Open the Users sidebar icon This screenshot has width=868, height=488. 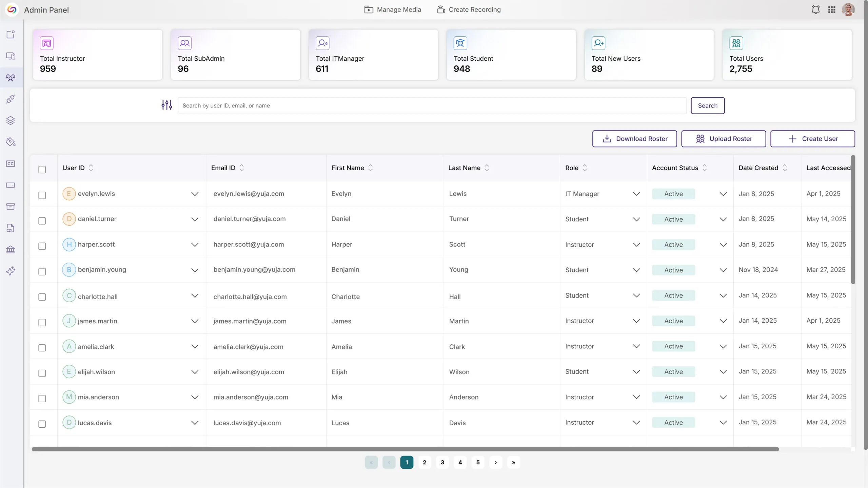[11, 78]
